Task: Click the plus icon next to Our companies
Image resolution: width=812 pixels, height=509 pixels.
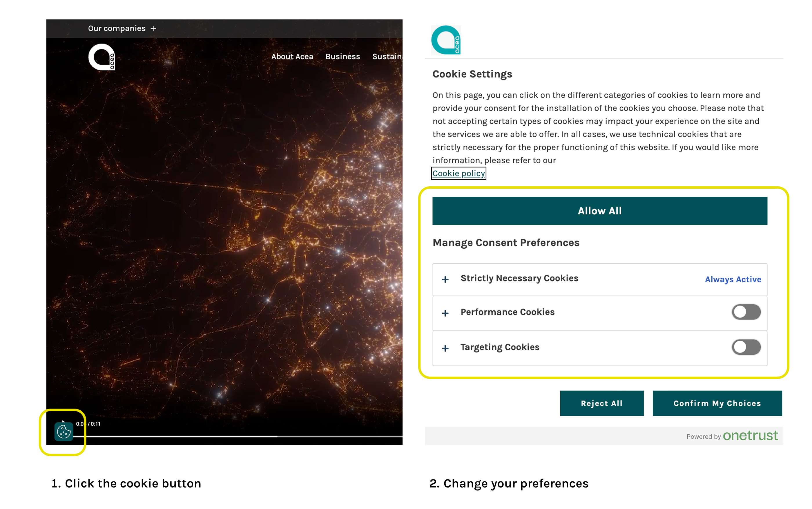Action: tap(153, 29)
